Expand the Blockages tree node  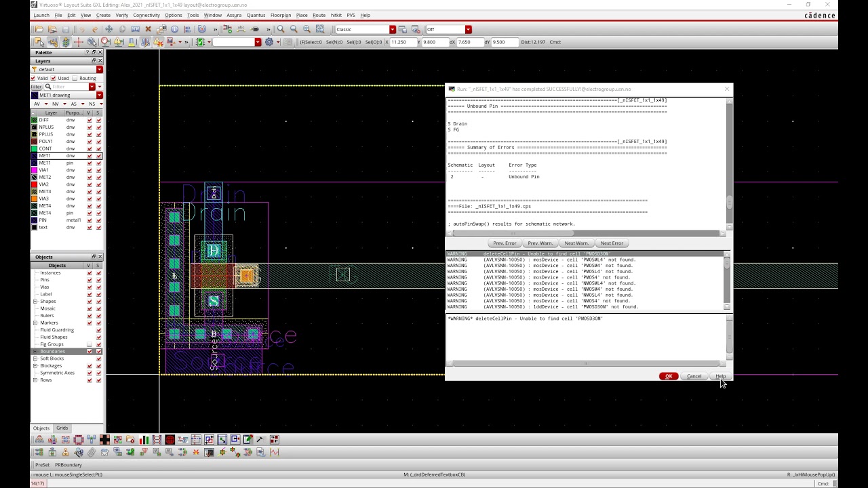[x=35, y=365]
